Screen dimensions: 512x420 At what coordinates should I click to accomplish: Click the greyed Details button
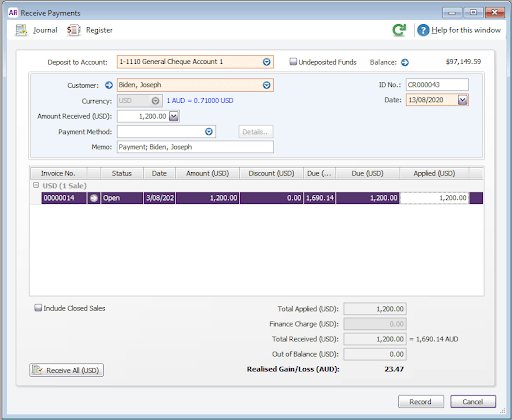coord(256,132)
